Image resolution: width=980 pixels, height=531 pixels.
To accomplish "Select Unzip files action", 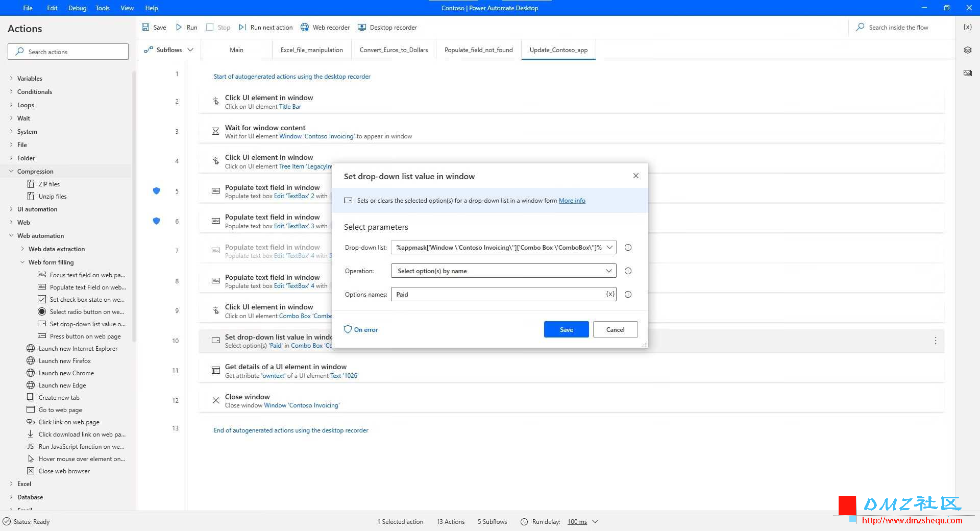I will (53, 196).
